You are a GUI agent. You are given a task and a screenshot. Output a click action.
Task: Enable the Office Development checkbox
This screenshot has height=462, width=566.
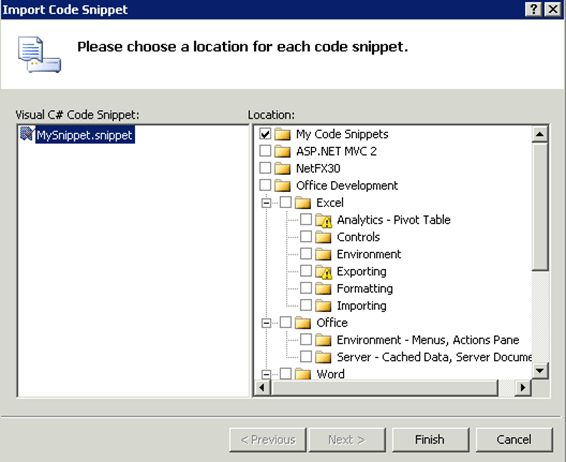265,185
